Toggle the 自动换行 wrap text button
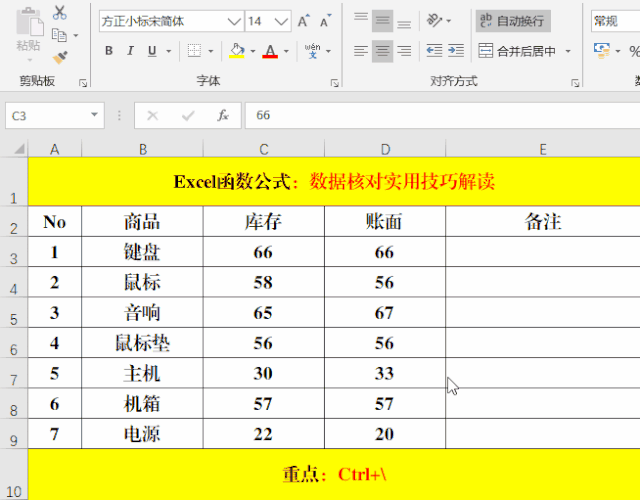 [514, 20]
